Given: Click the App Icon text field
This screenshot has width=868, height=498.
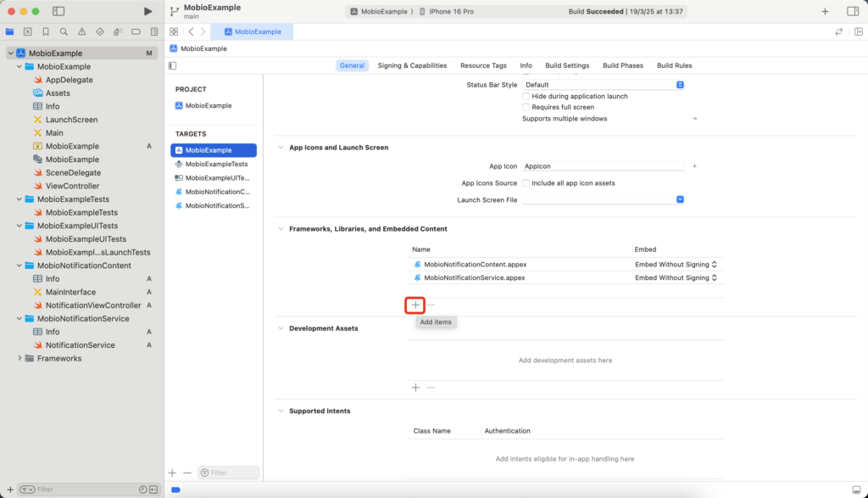Looking at the screenshot, I should 604,166.
